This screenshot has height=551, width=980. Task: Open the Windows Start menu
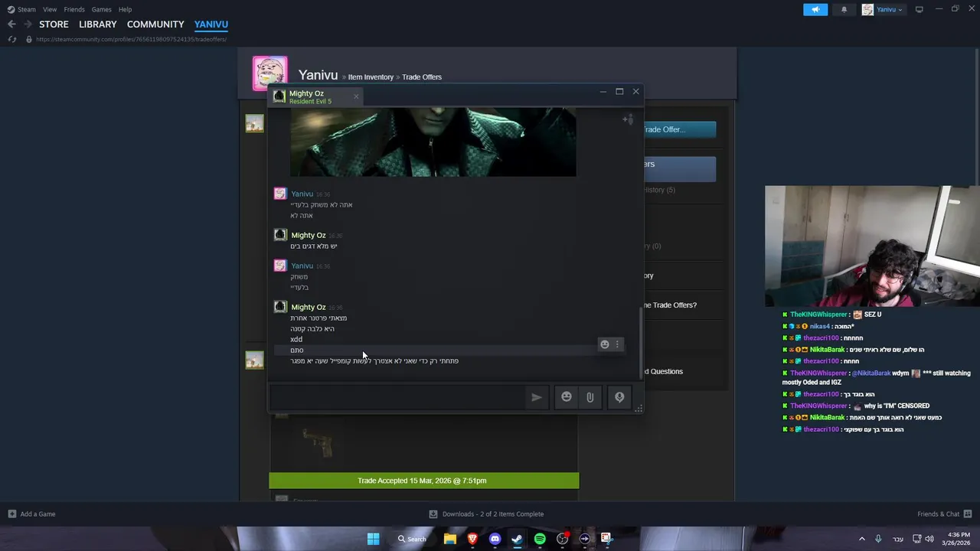[x=373, y=539]
